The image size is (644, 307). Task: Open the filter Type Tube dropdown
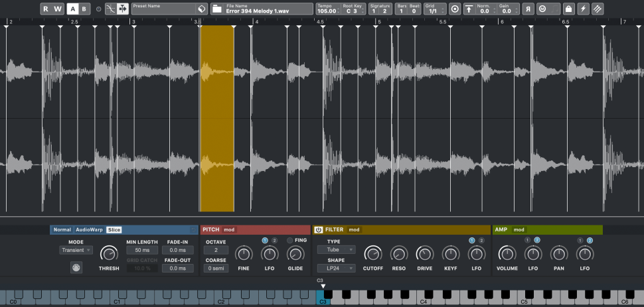click(x=336, y=250)
